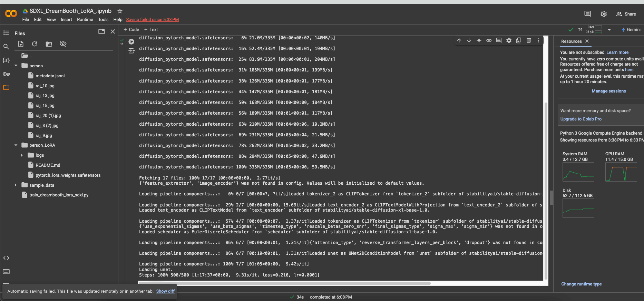The height and width of the screenshot is (301, 644).
Task: Open the Secrets key icon in sidebar
Action: [x=6, y=74]
